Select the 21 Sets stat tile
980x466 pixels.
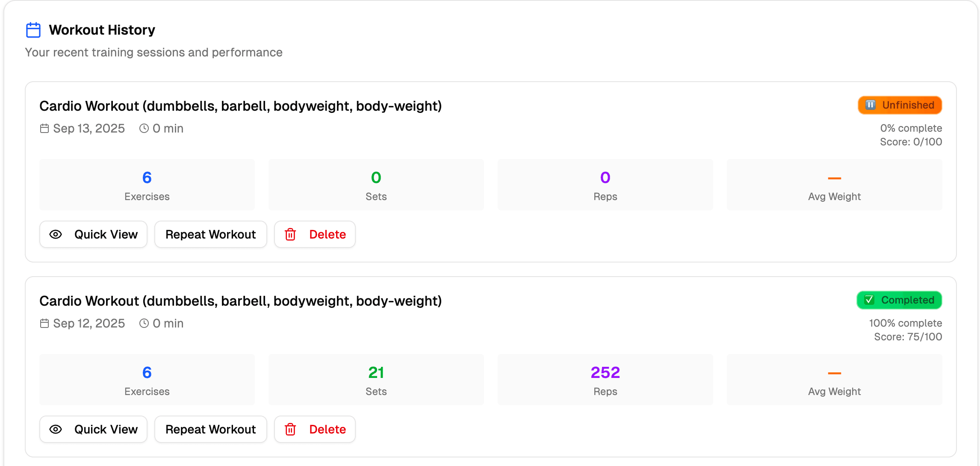376,380
